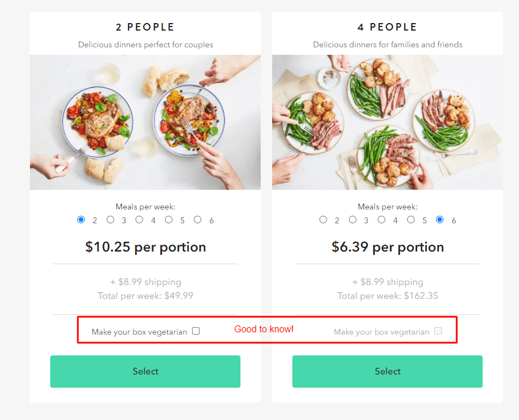The width and height of the screenshot is (519, 420).
Task: Select 5 meals per week in 2 People plan
Action: [x=168, y=220]
